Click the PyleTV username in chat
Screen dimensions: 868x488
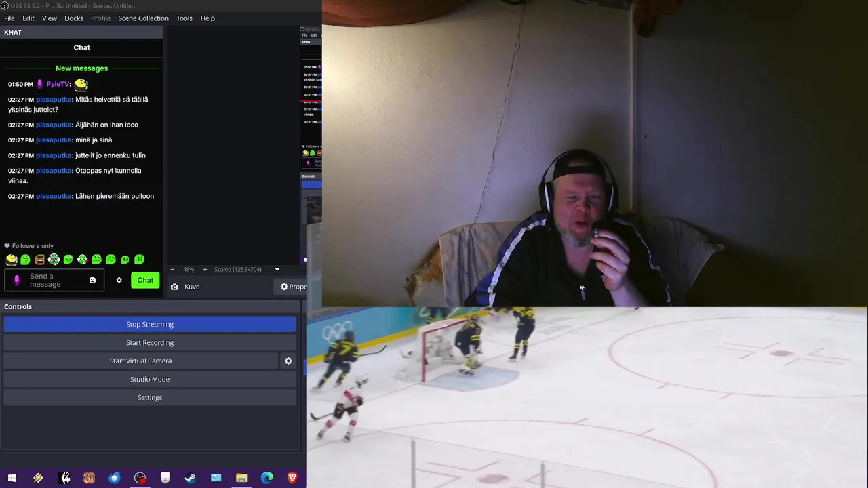point(58,84)
